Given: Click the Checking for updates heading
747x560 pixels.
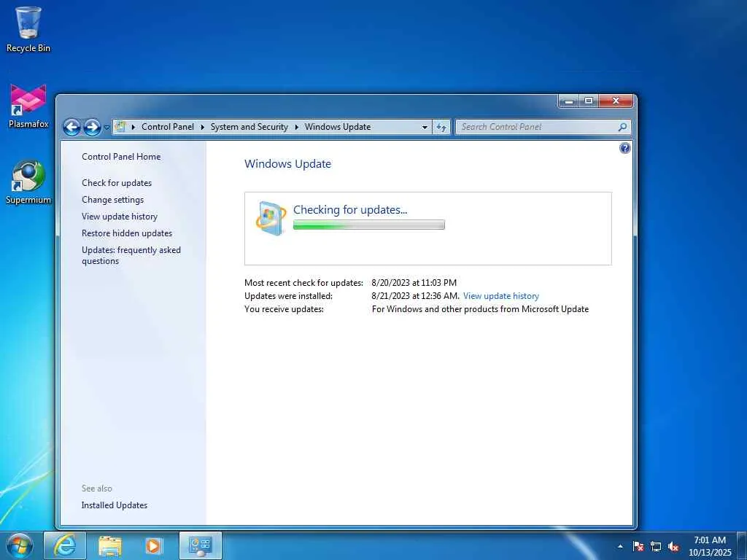Looking at the screenshot, I should (x=350, y=209).
